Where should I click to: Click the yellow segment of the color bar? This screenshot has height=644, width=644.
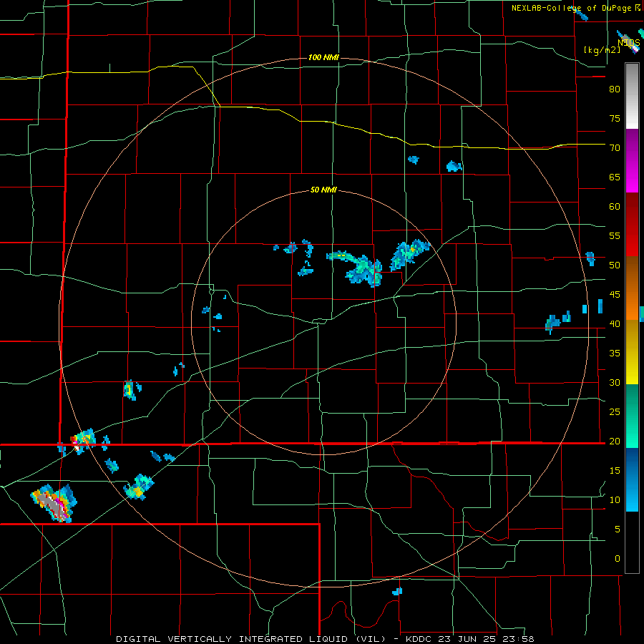pyautogui.click(x=632, y=352)
